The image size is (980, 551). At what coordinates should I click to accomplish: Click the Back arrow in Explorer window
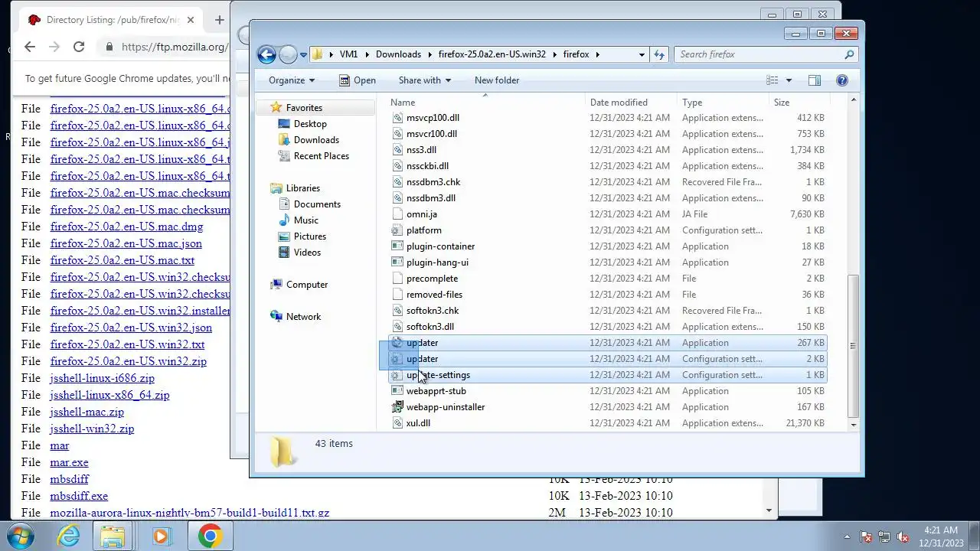(266, 54)
